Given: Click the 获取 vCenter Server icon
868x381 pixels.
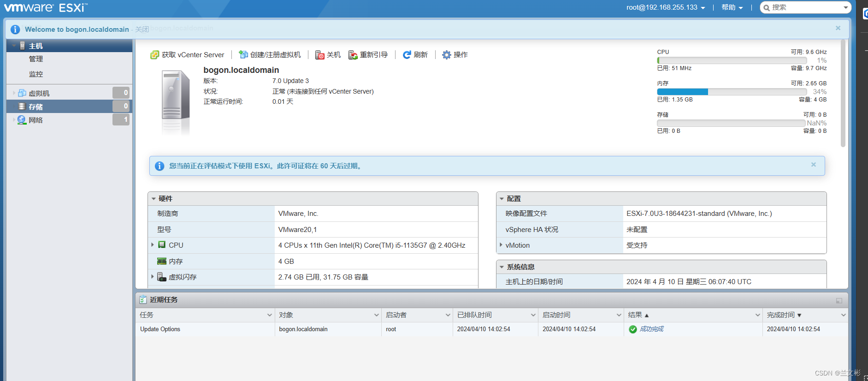Looking at the screenshot, I should coord(154,55).
